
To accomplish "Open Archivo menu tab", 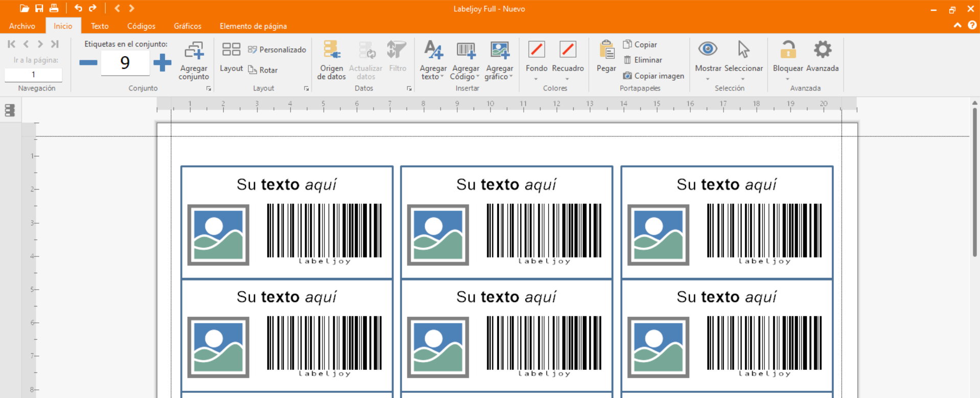I will 22,26.
